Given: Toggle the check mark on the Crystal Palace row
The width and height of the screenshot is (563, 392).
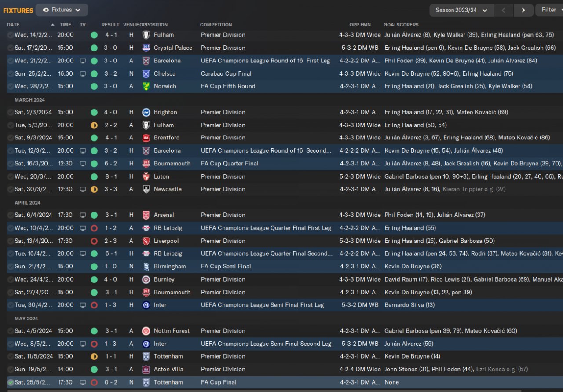Looking at the screenshot, I should click(x=11, y=48).
